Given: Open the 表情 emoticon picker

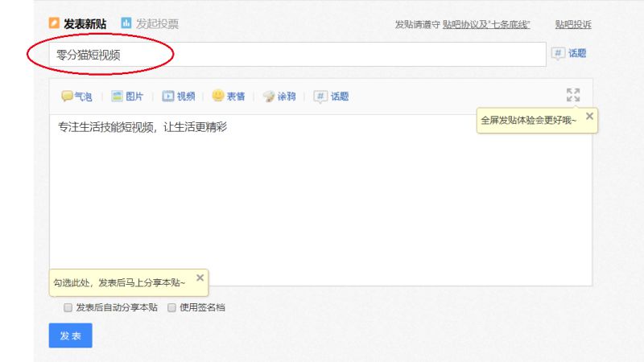Looking at the screenshot, I should (x=229, y=97).
